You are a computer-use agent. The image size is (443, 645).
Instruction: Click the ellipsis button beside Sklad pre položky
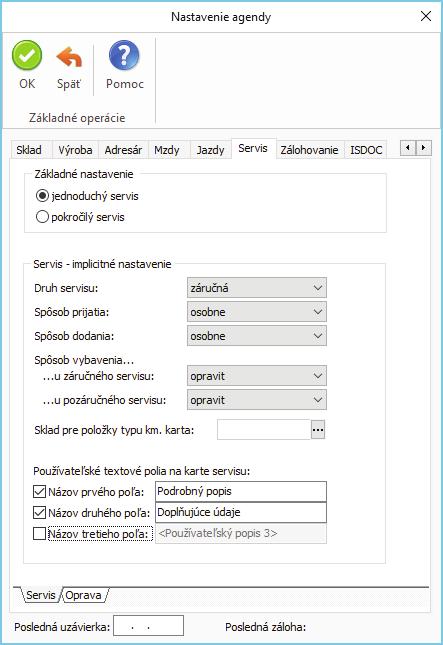318,430
